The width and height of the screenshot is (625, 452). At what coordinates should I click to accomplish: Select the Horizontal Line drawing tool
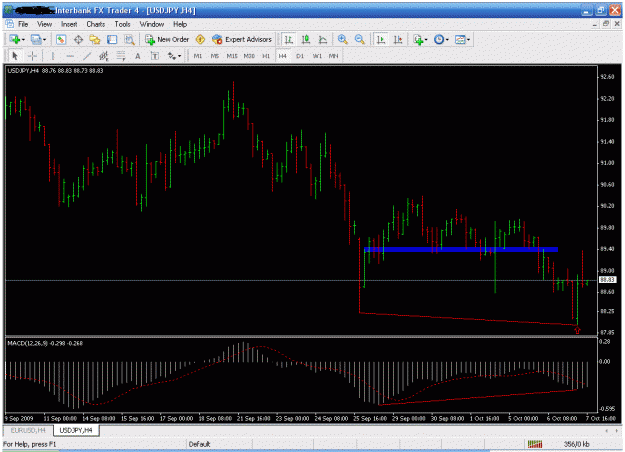(x=70, y=56)
